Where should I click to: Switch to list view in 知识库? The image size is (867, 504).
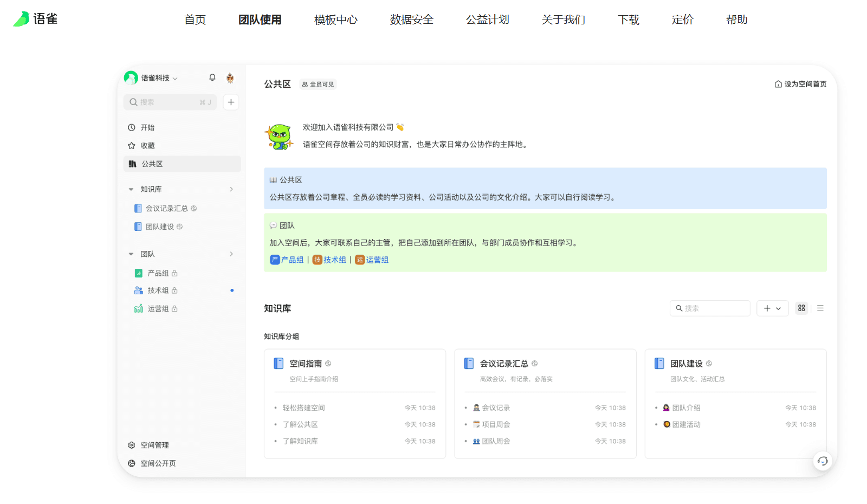[820, 308]
